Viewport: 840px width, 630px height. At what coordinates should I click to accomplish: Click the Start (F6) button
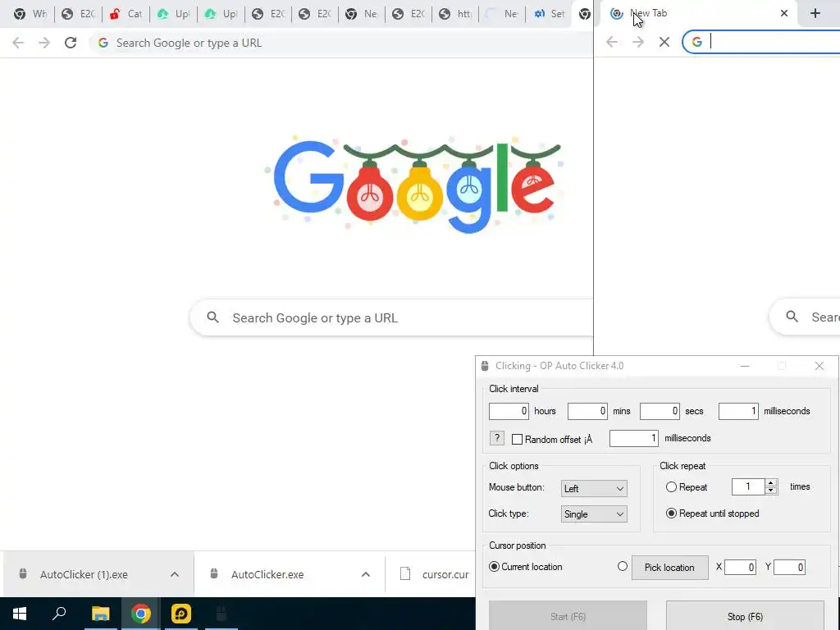568,616
